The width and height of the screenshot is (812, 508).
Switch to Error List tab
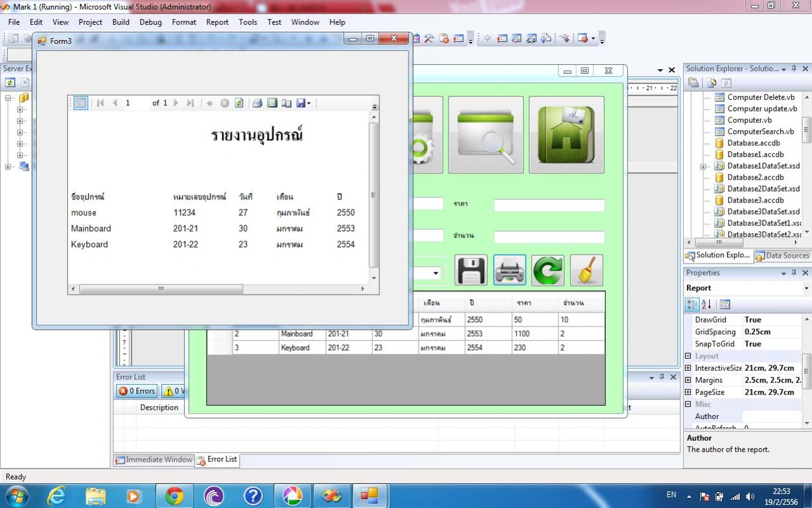(217, 459)
